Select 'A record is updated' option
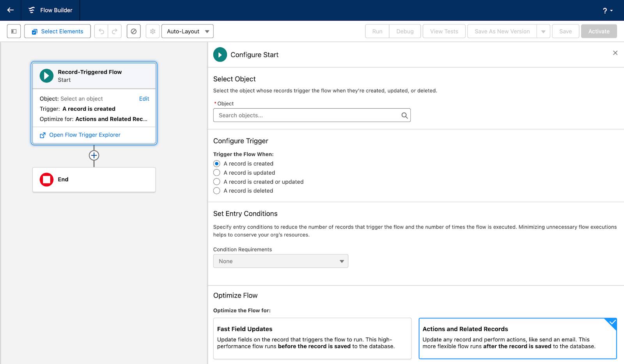The height and width of the screenshot is (364, 624). click(x=217, y=173)
